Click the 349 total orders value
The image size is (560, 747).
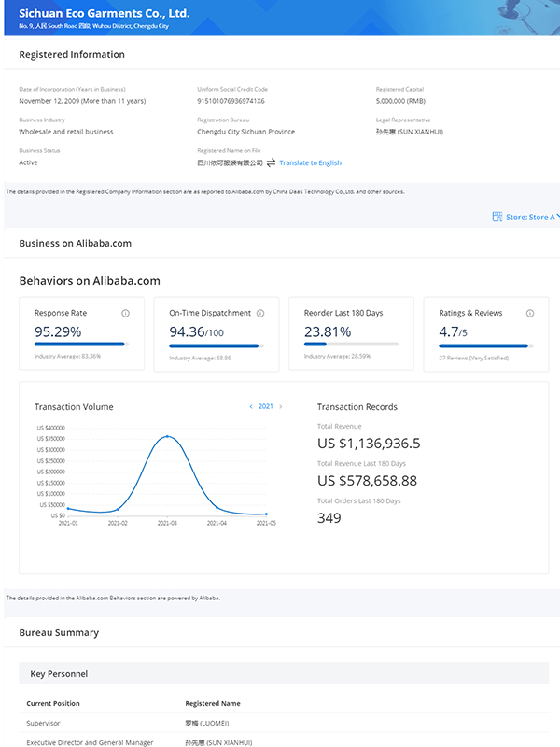[x=329, y=518]
